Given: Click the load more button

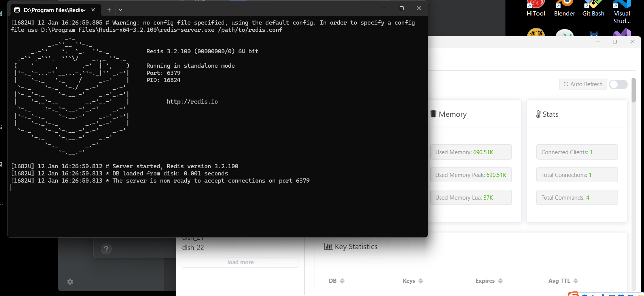Looking at the screenshot, I should [240, 262].
